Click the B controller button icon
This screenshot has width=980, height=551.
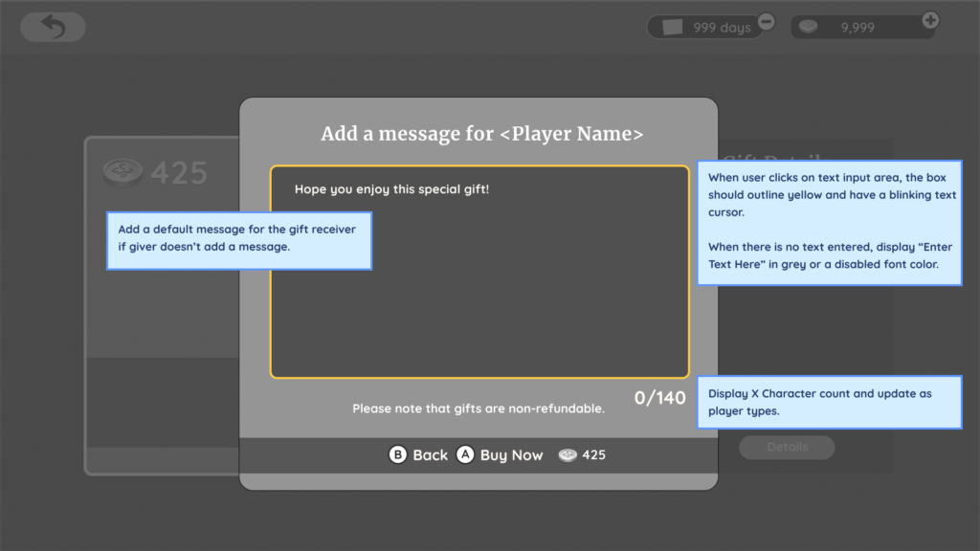coord(398,455)
